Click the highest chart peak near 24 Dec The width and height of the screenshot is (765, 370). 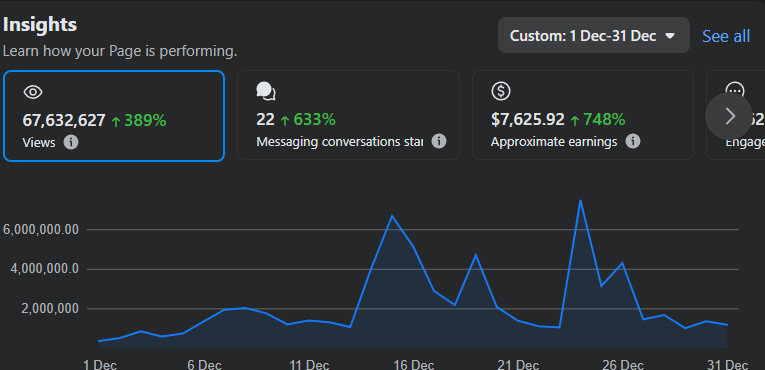580,201
